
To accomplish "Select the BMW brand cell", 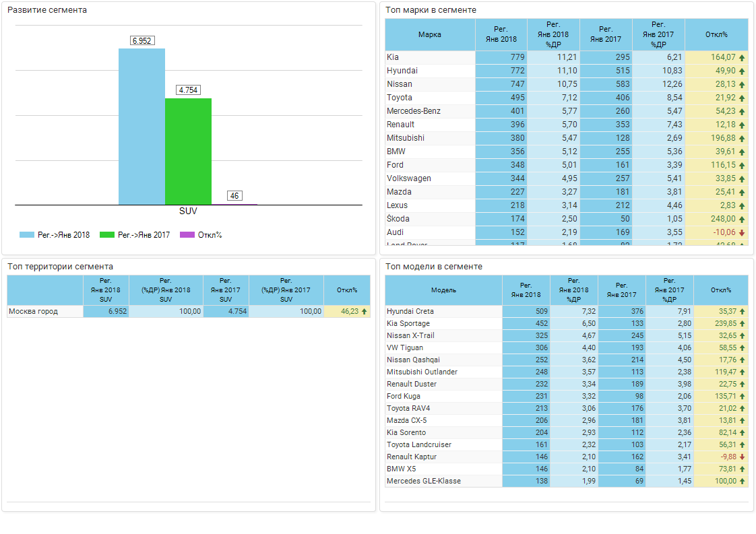I will click(430, 152).
